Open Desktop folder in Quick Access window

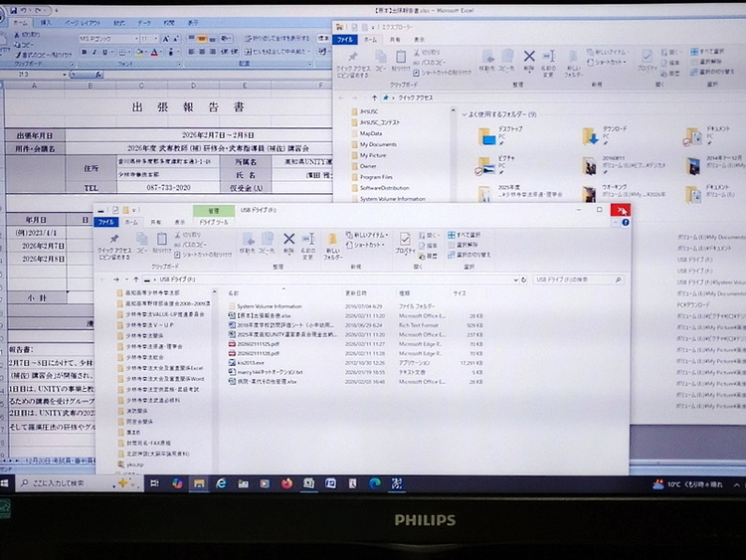[502, 136]
